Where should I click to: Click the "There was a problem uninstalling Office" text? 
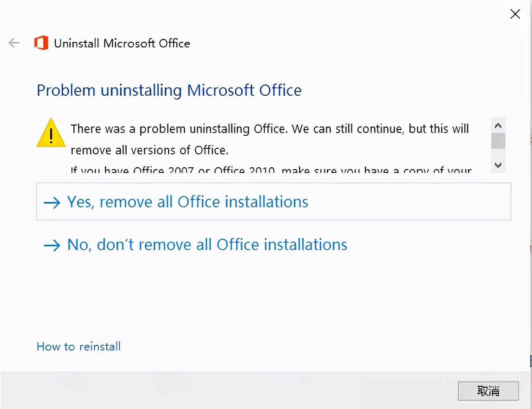pyautogui.click(x=270, y=129)
